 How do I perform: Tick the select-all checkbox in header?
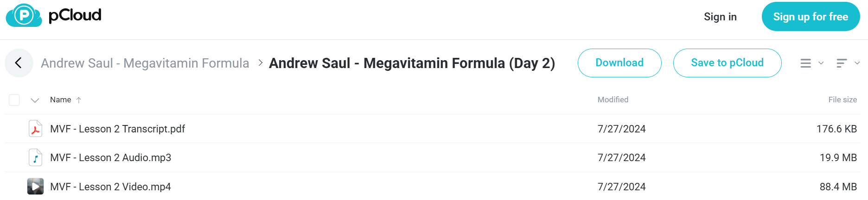click(14, 100)
